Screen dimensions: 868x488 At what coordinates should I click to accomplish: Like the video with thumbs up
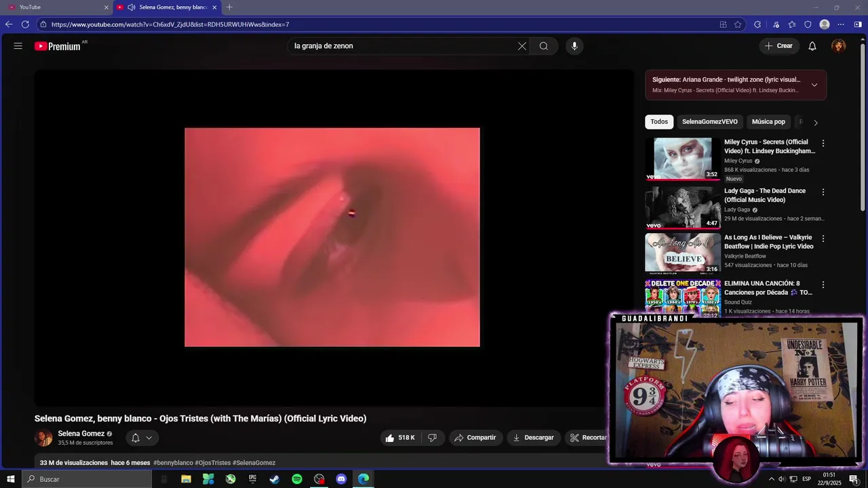[x=400, y=438]
